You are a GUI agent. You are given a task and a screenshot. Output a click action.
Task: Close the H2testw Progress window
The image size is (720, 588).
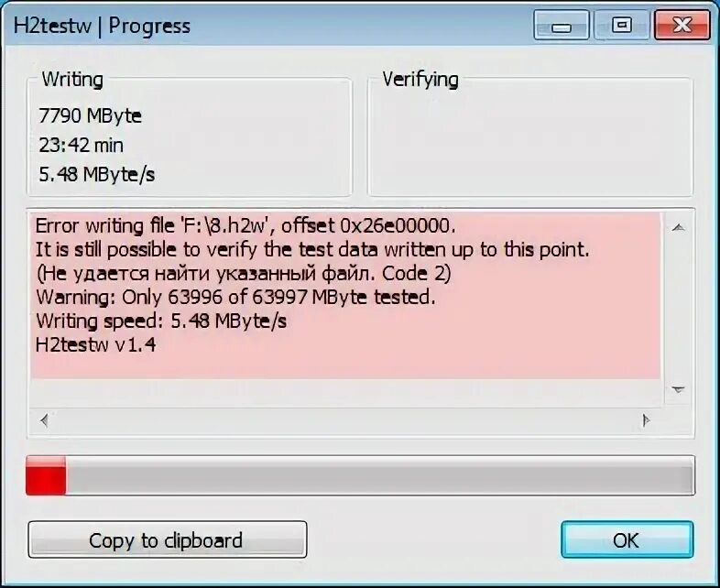682,26
